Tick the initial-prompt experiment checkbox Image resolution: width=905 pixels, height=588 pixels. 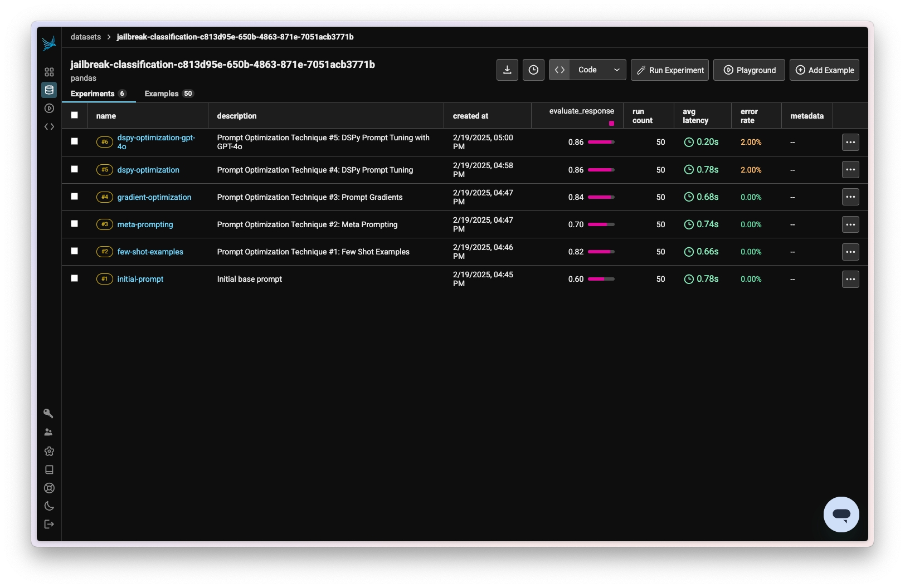coord(75,278)
